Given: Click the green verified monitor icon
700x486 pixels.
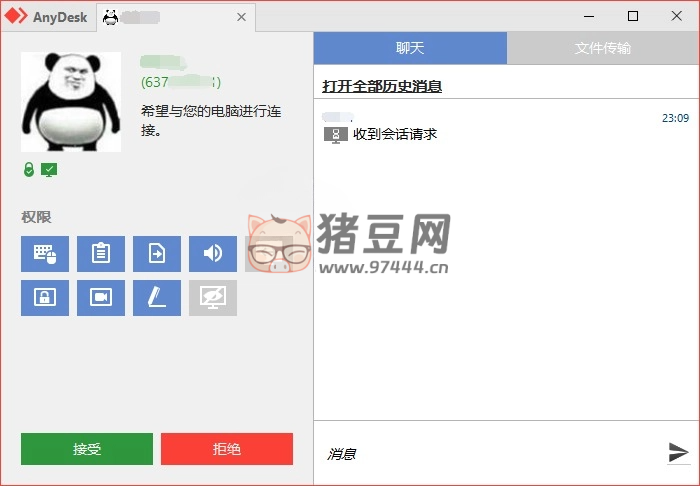Looking at the screenshot, I should pyautogui.click(x=49, y=169).
